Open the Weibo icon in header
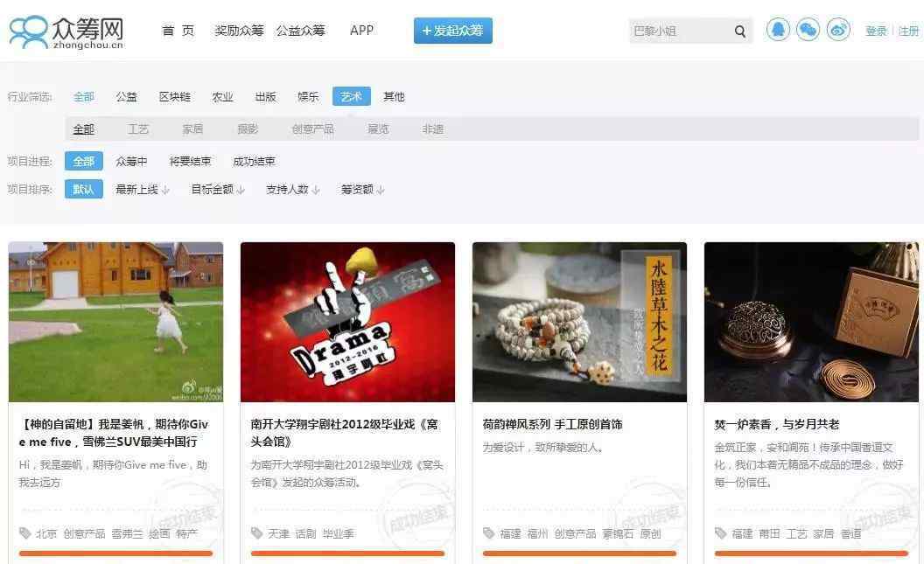 coord(838,30)
